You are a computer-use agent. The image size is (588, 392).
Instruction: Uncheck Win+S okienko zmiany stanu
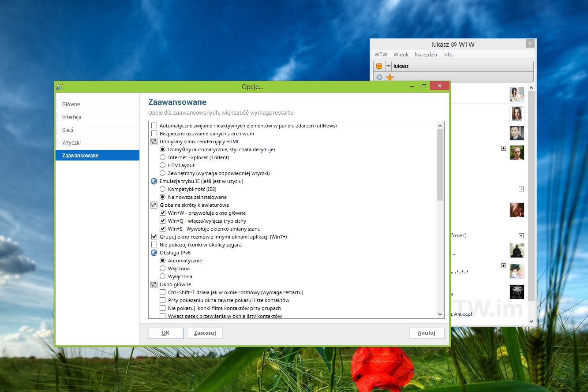pos(162,229)
